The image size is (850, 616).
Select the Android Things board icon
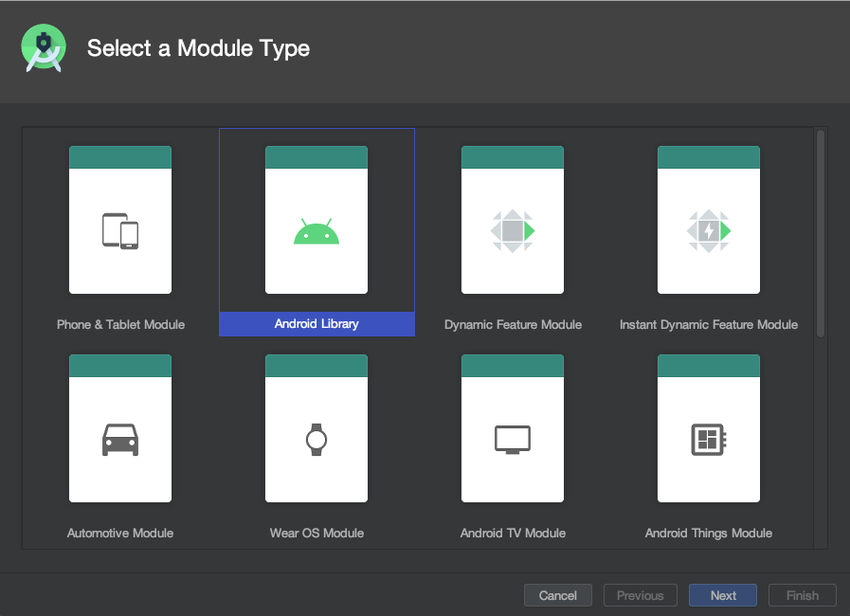(709, 440)
